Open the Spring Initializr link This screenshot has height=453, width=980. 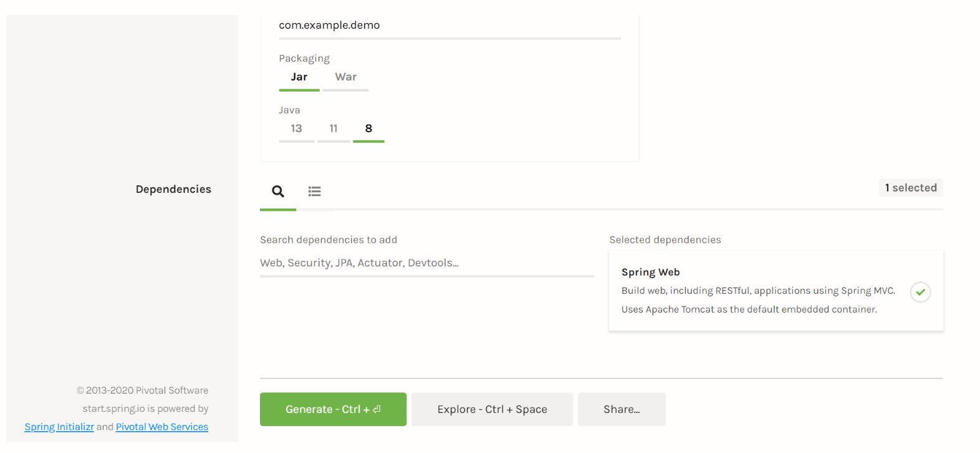pos(59,427)
